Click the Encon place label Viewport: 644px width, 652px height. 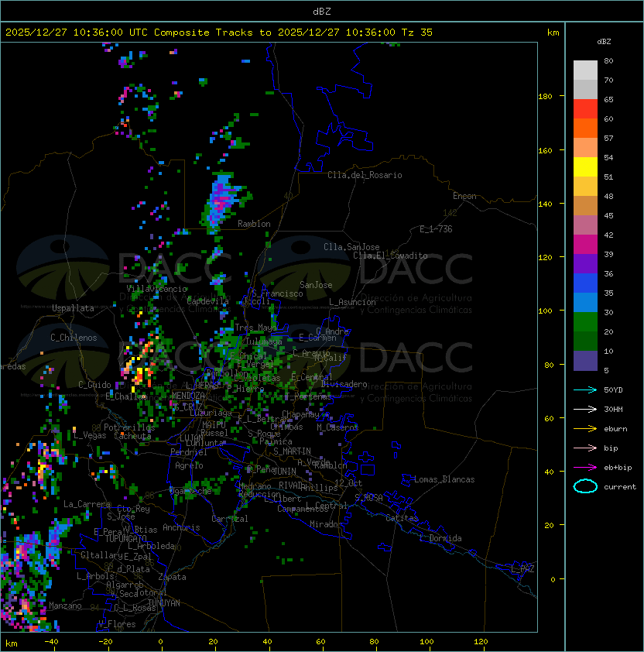(x=464, y=196)
